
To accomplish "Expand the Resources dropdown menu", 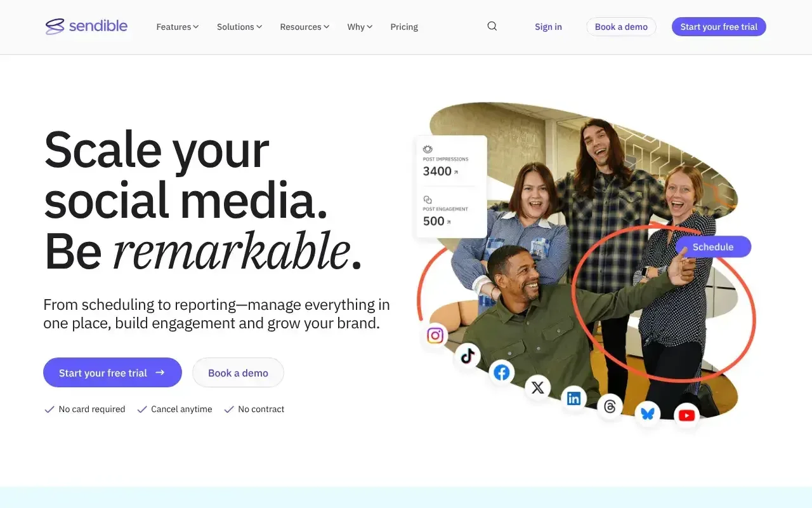I will tap(304, 27).
